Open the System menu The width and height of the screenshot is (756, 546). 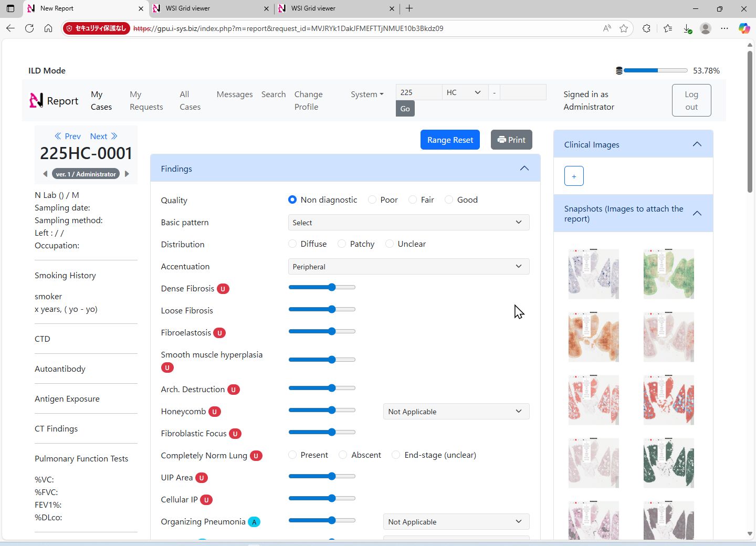pyautogui.click(x=367, y=94)
